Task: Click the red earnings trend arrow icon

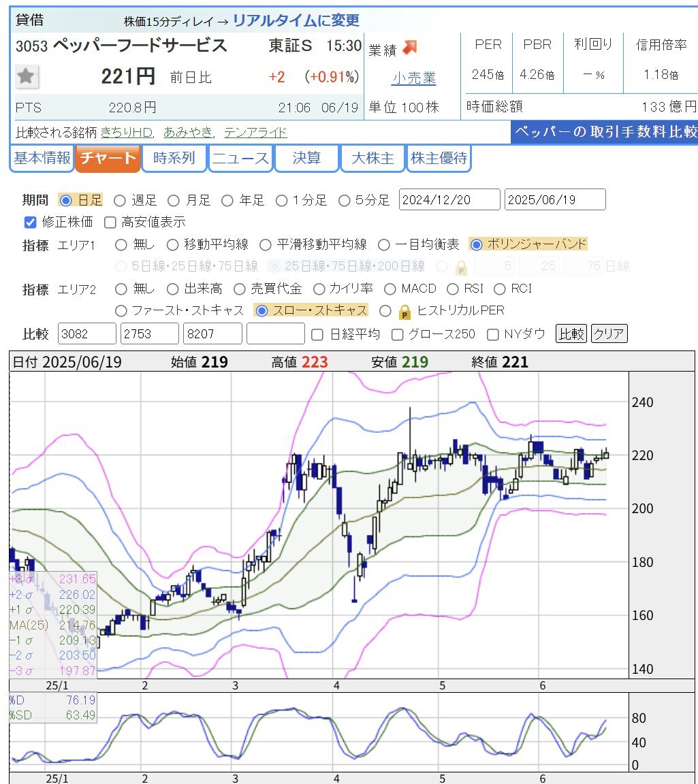Action: coord(410,48)
